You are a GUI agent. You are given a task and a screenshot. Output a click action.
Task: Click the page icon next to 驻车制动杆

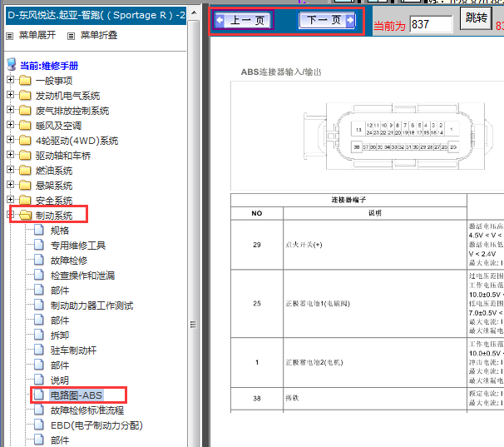[39, 350]
